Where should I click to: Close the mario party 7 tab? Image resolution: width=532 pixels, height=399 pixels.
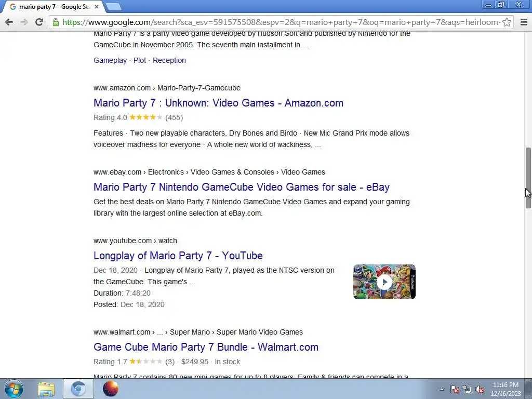(96, 7)
